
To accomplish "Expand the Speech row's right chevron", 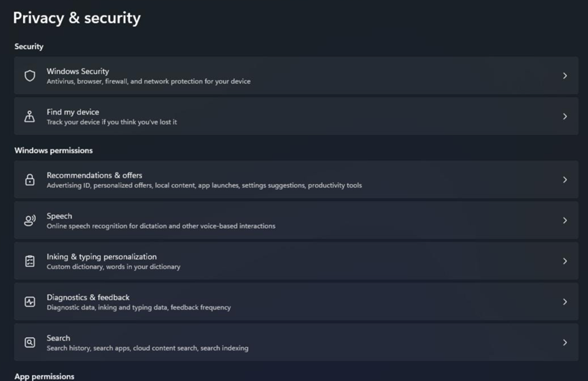I will [x=565, y=221].
